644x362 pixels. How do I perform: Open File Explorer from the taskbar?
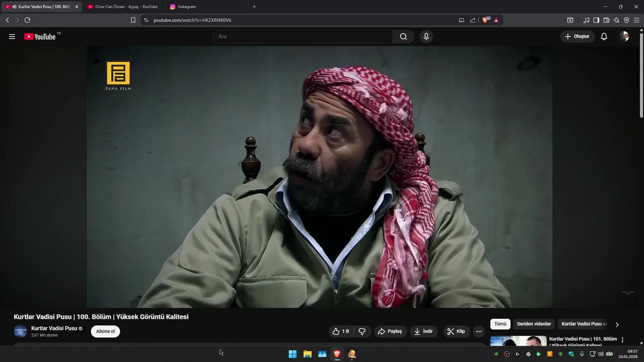(307, 354)
